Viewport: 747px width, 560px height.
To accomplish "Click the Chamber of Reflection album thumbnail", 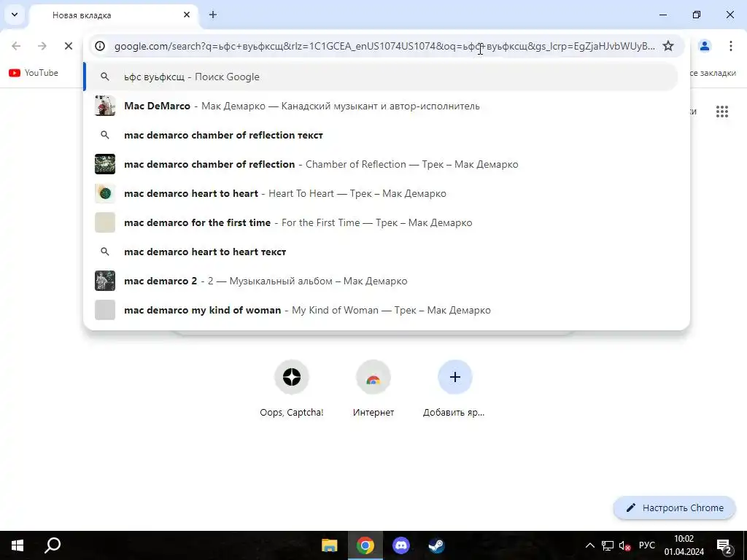I will [x=105, y=164].
